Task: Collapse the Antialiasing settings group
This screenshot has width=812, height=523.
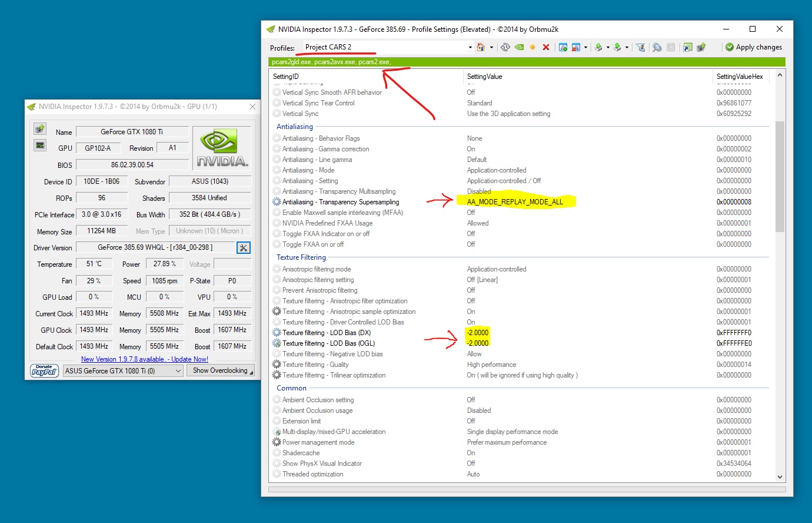Action: pos(295,127)
